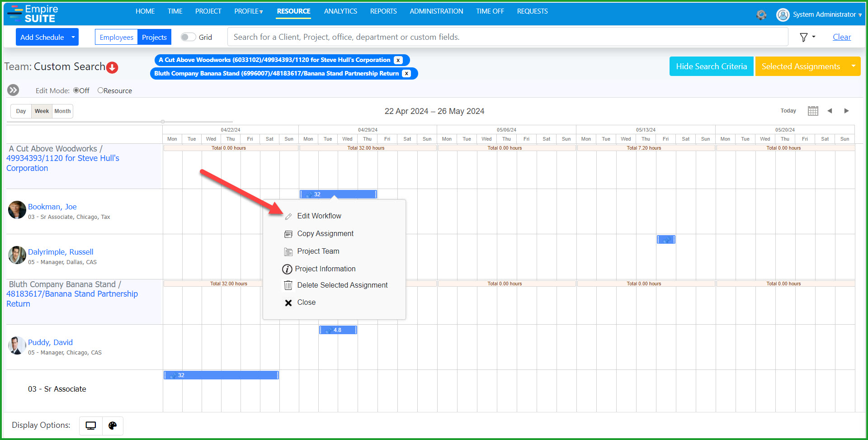Open the TIME menu
The width and height of the screenshot is (868, 440).
coord(175,11)
